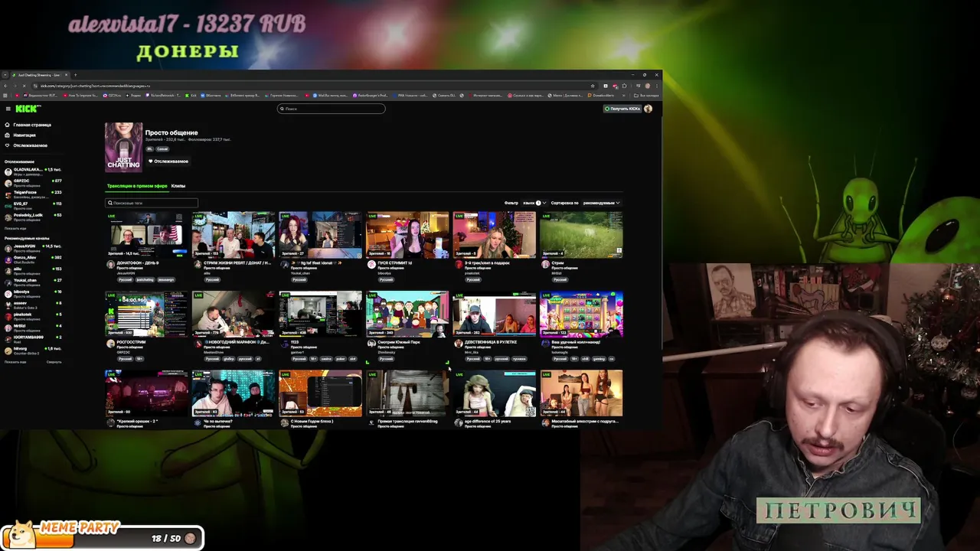Open the Chrome three-dot menu

click(x=656, y=86)
